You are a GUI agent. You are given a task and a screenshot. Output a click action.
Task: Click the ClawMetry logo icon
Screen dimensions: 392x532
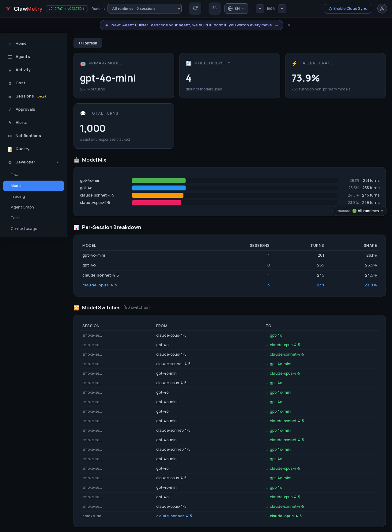8,9
